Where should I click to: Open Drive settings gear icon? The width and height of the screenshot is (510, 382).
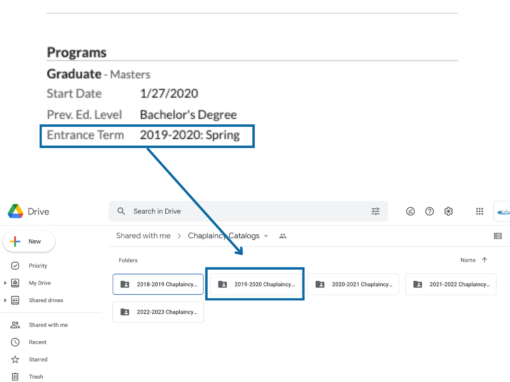pos(448,211)
